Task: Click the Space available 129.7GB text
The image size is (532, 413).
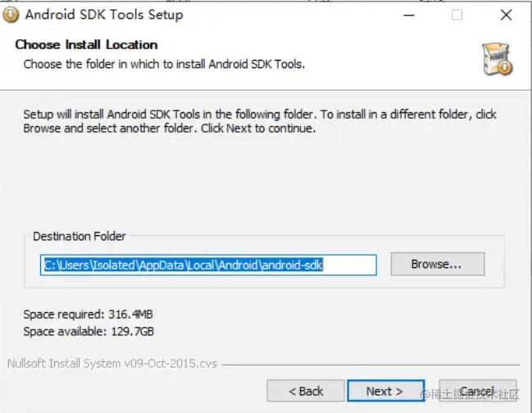Action: (89, 331)
